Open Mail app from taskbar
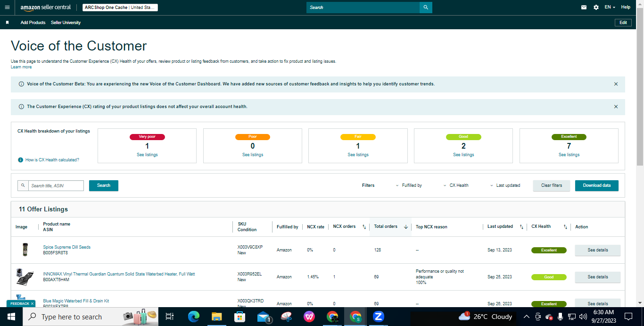The image size is (644, 326). click(x=263, y=317)
